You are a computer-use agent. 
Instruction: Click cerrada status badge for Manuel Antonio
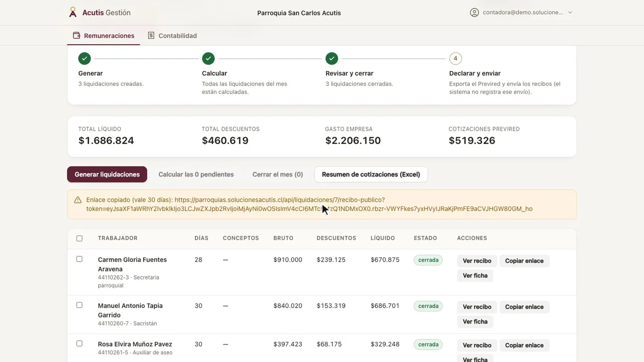click(428, 306)
